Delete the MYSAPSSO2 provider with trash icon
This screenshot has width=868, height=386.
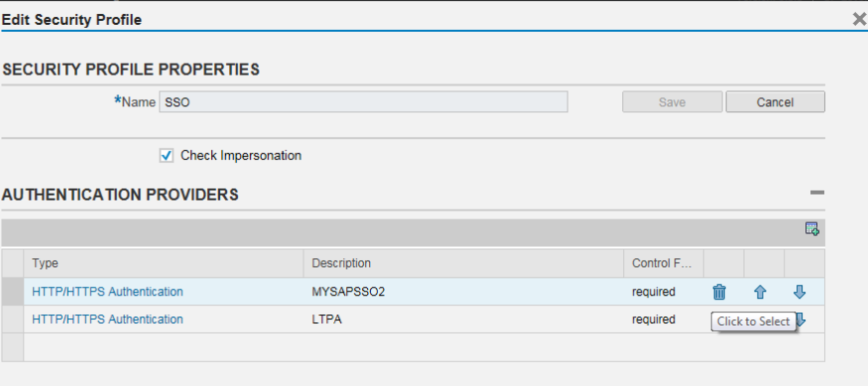click(x=719, y=292)
